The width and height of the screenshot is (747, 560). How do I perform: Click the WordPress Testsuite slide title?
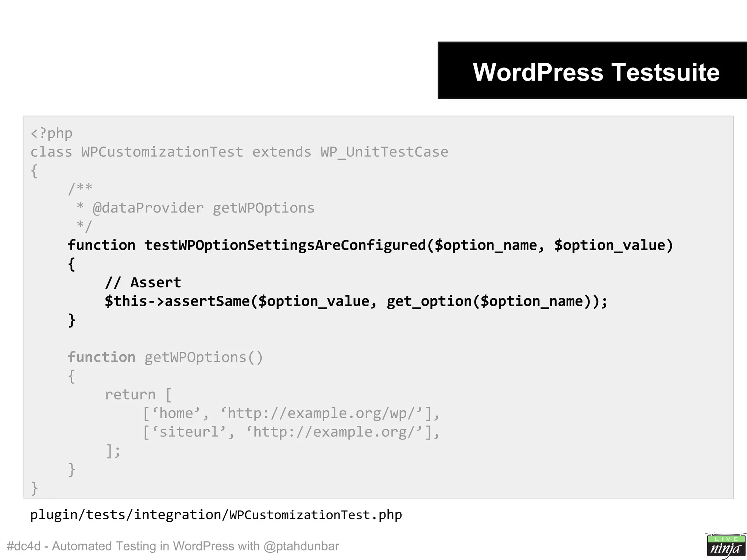(x=596, y=72)
